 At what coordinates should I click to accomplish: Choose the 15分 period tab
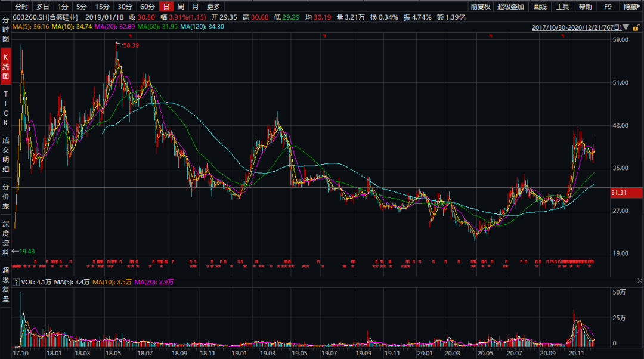[x=103, y=7]
